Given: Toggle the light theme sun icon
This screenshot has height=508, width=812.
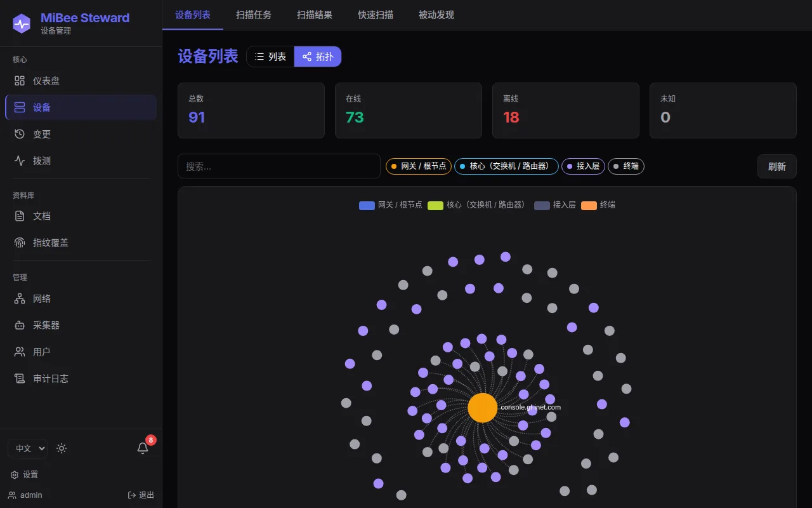Looking at the screenshot, I should pos(62,448).
